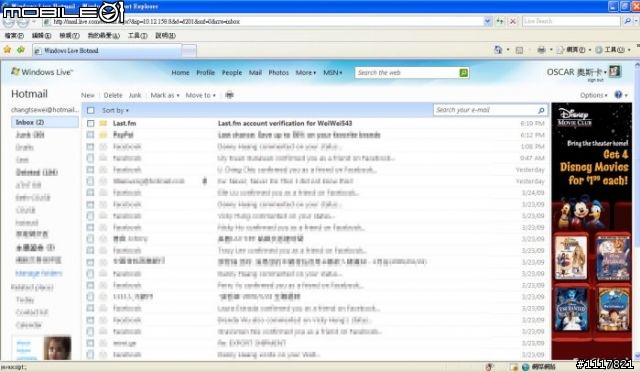Click the envelope icon on Last.fm email
640x372 pixels.
[x=104, y=123]
